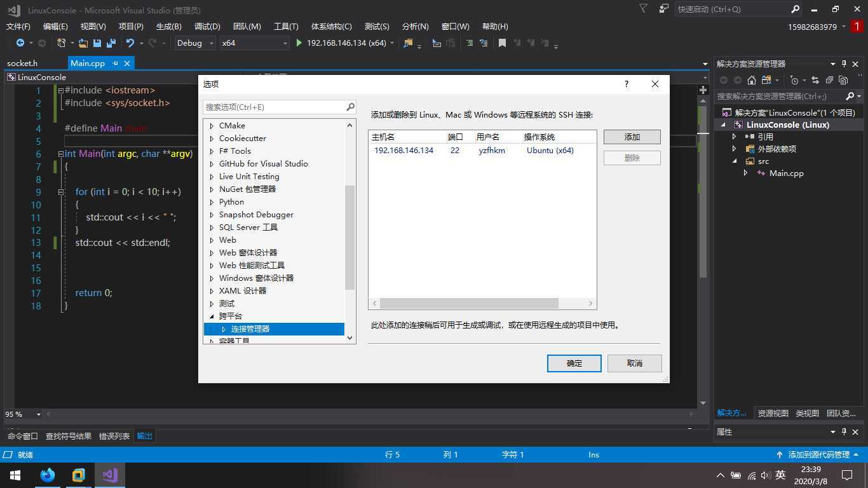Viewport: 868px width, 488px height.
Task: Click the 添加 button in the dialog
Action: [x=632, y=137]
